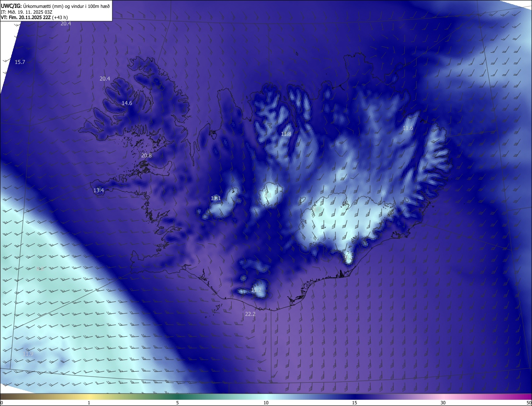The height and width of the screenshot is (406, 532).
Task: Click the 15.7 value over the ocean
Action: 20,62
